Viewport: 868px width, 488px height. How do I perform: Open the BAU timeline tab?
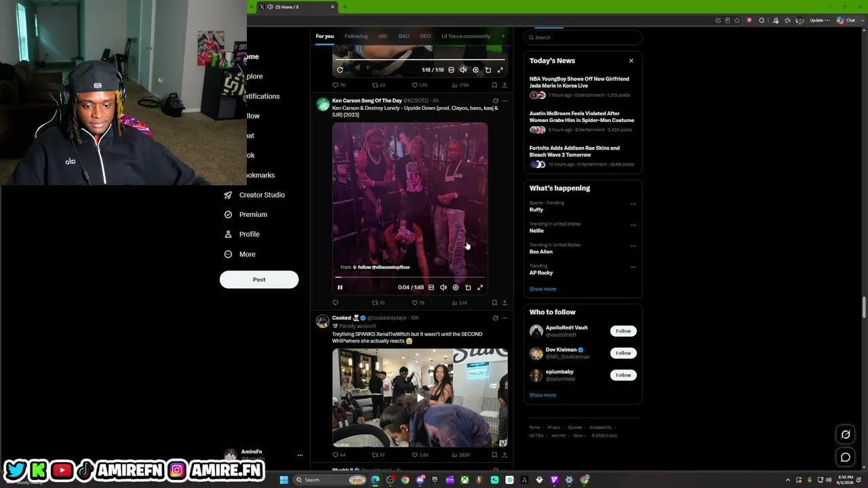point(404,36)
